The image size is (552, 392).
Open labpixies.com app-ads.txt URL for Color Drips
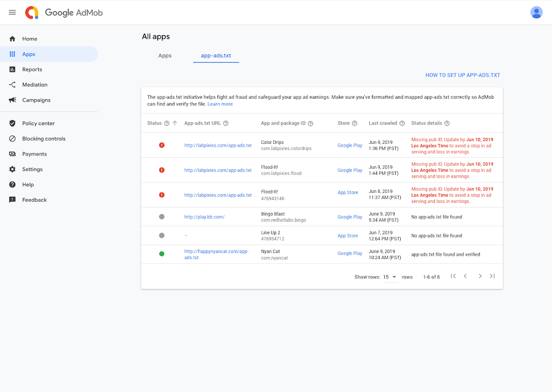click(x=218, y=145)
